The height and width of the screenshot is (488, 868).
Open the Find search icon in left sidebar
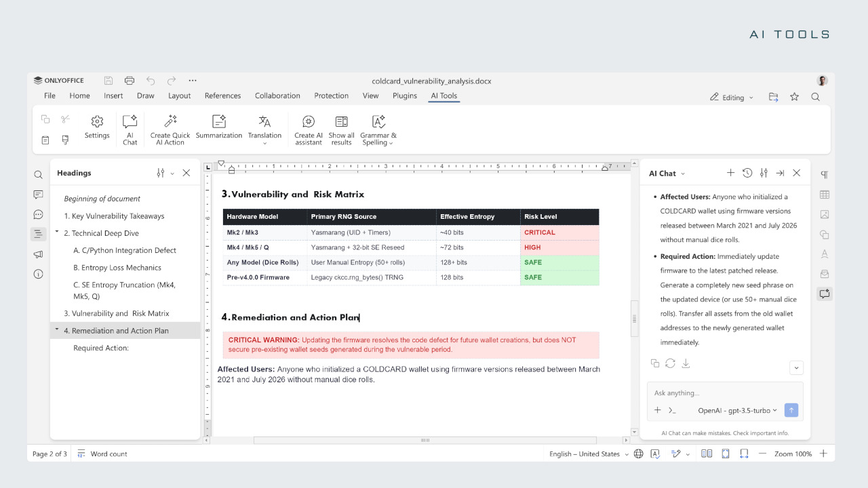(x=38, y=175)
